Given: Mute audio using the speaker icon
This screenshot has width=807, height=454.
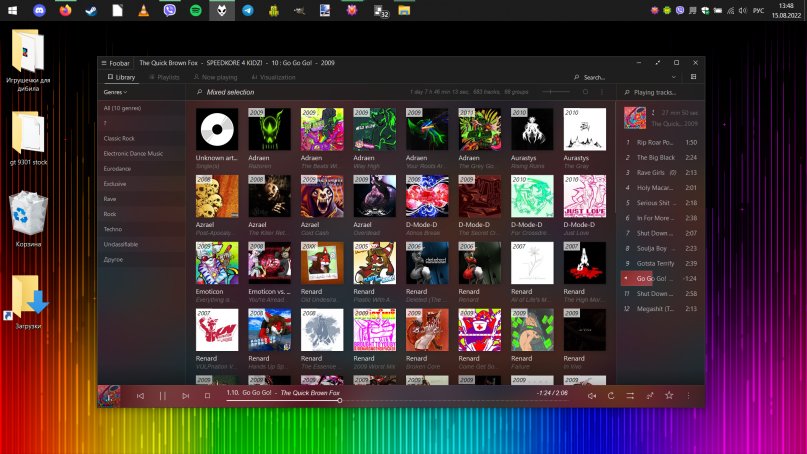Looking at the screenshot, I should point(592,396).
